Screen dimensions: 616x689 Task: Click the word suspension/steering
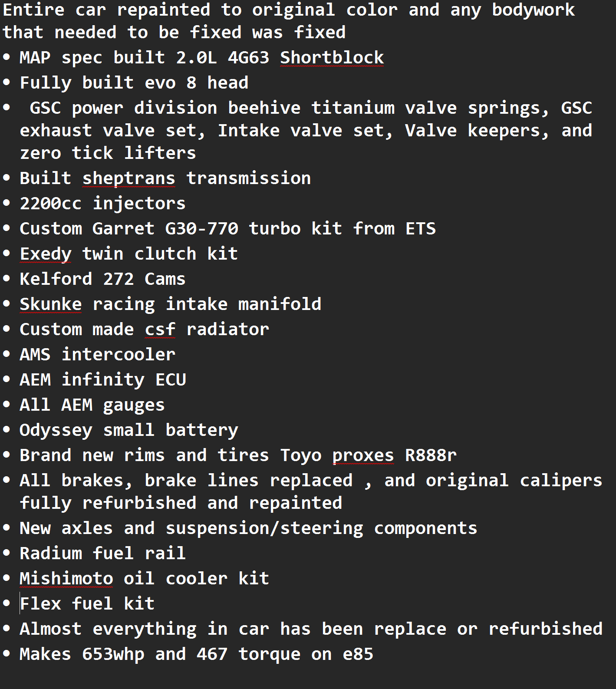[x=264, y=528]
